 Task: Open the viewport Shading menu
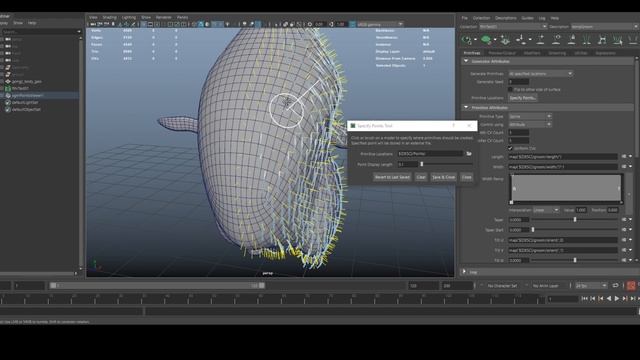click(109, 18)
